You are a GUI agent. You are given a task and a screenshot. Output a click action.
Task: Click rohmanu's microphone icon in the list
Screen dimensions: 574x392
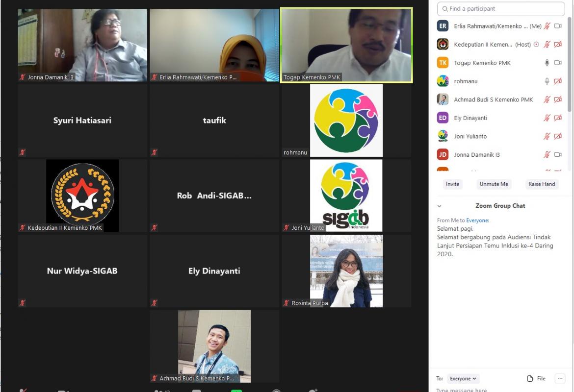coord(547,81)
